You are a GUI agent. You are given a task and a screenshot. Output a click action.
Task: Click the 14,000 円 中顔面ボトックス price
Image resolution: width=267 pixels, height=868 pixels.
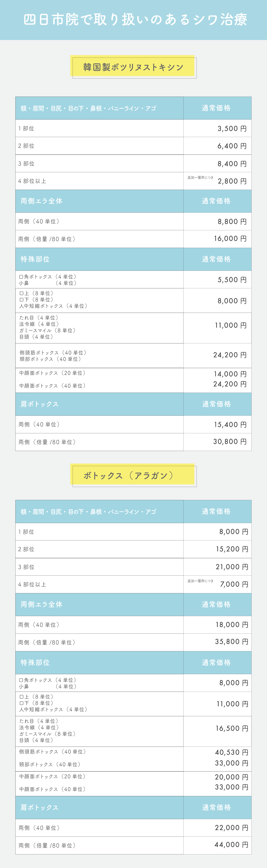230,374
